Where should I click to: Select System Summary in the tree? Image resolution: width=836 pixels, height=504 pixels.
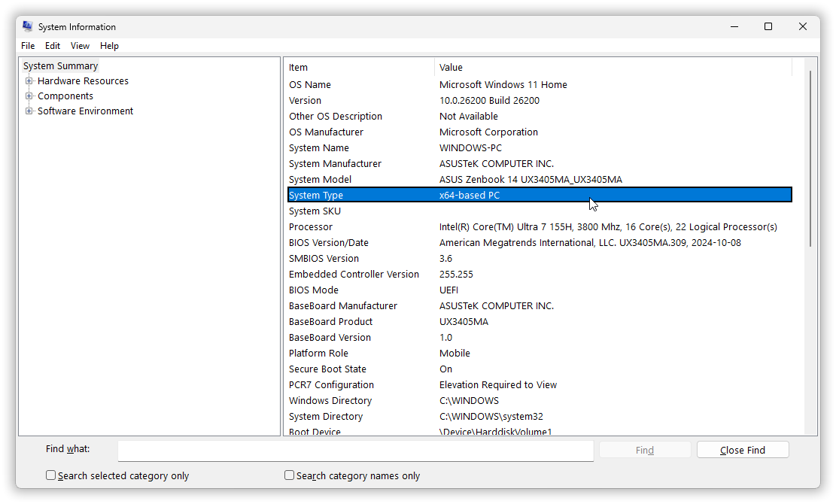[60, 66]
